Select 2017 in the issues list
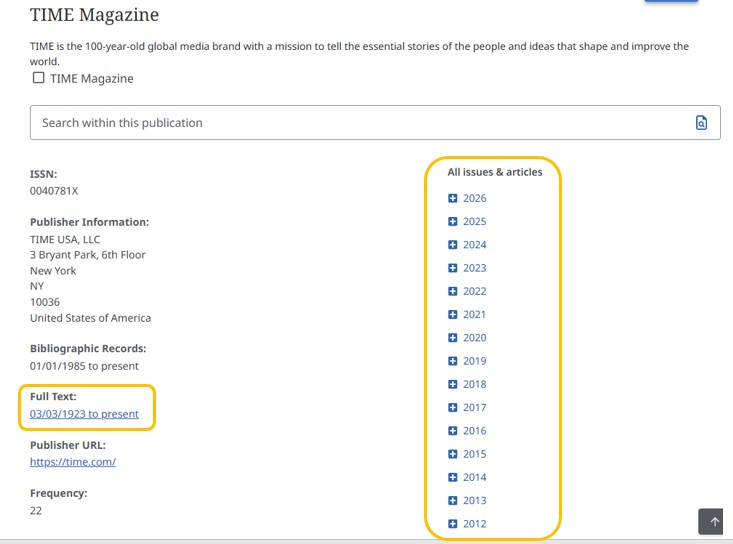Image resolution: width=733 pixels, height=544 pixels. [x=474, y=407]
